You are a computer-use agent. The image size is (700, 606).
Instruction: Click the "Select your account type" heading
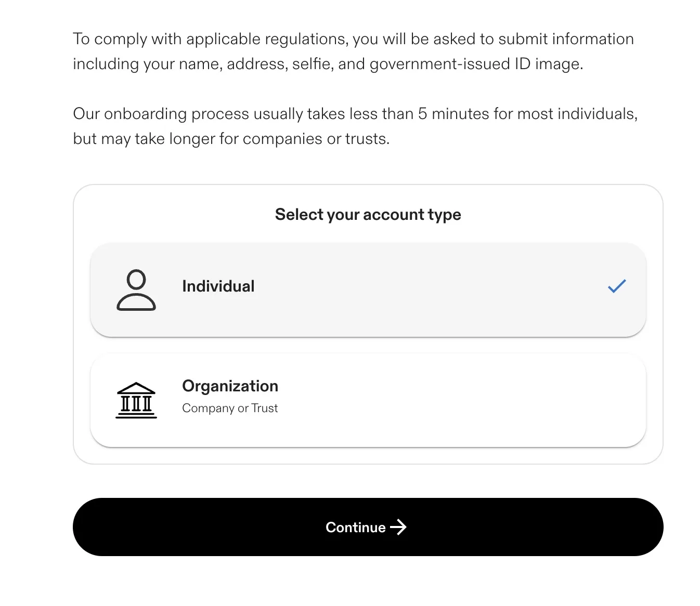368,215
